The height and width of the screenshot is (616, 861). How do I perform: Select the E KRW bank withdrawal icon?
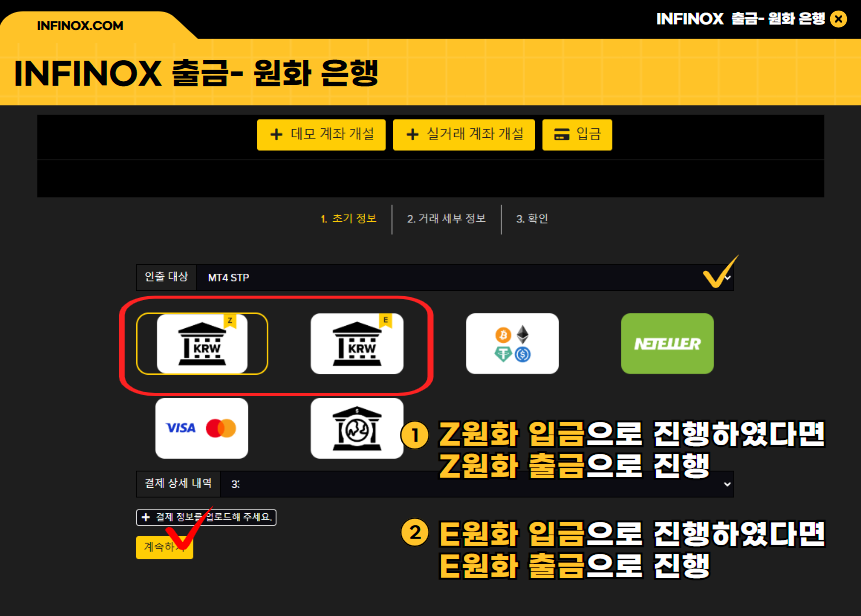[x=357, y=344]
